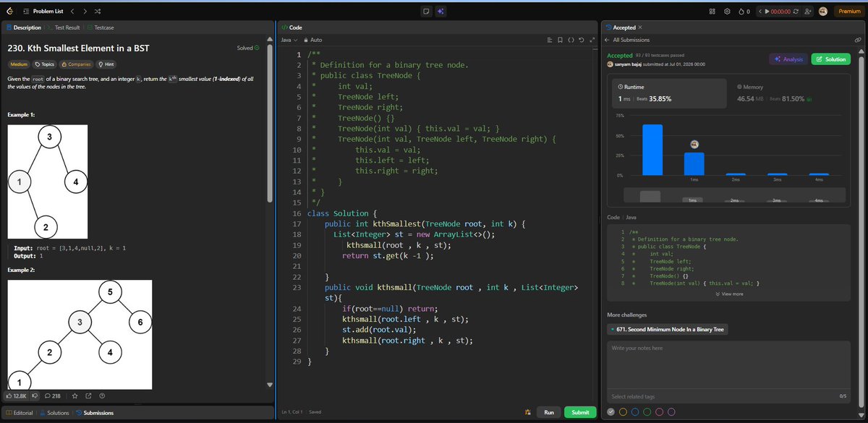868x423 pixels.
Task: Open the 218 comments
Action: tap(53, 396)
